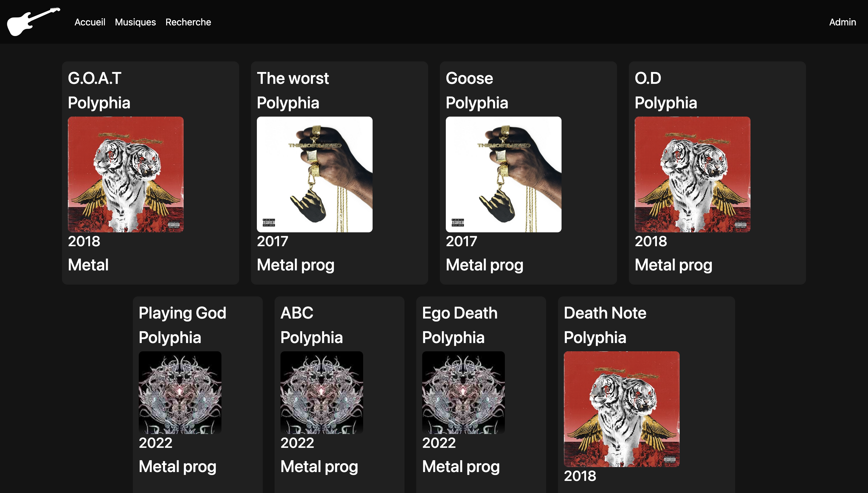Click Polyphia artist name under The worst

click(288, 103)
